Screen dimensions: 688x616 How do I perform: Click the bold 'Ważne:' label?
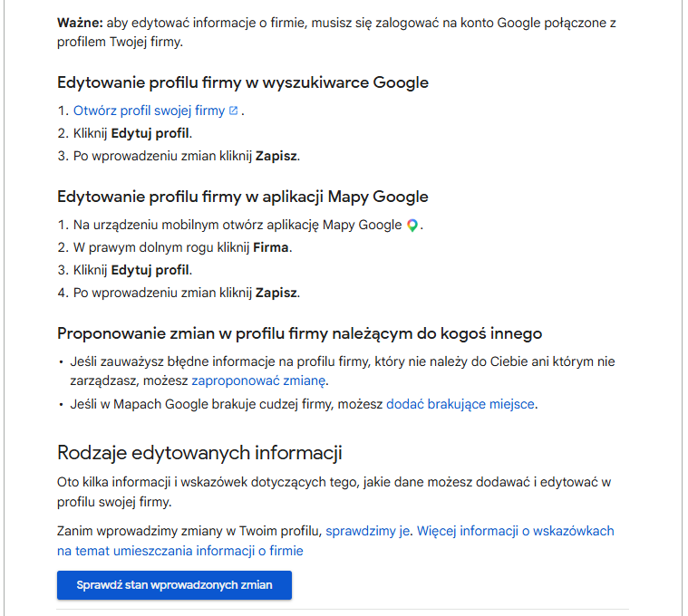click(80, 21)
